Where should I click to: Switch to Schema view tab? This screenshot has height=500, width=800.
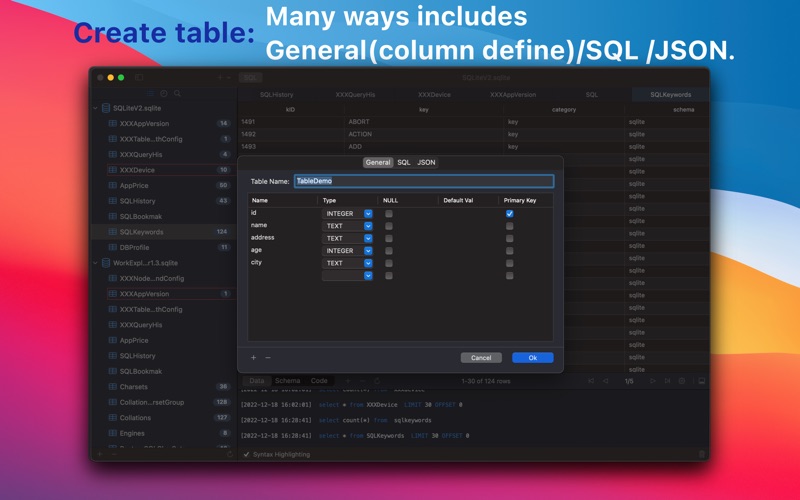tap(287, 381)
